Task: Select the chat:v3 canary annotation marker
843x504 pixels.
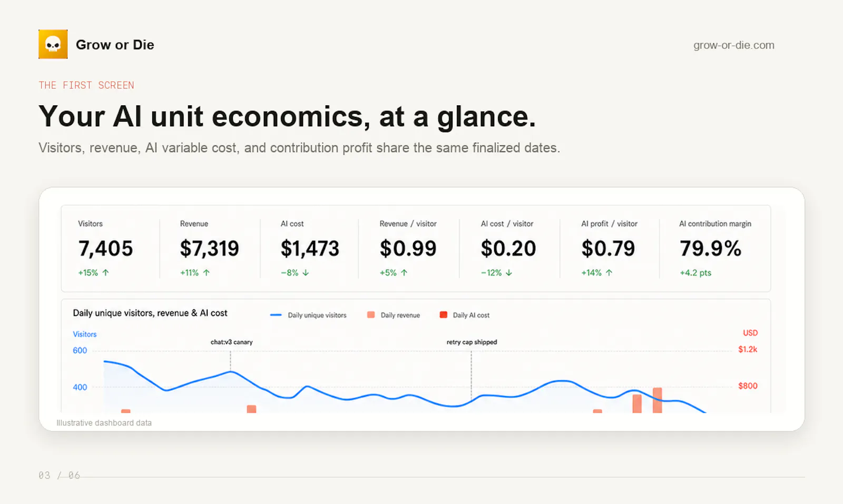Action: pyautogui.click(x=231, y=342)
